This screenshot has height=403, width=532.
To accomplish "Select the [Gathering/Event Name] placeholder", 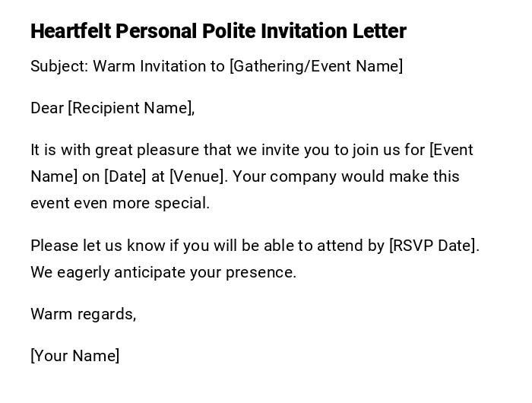I will coord(316,66).
